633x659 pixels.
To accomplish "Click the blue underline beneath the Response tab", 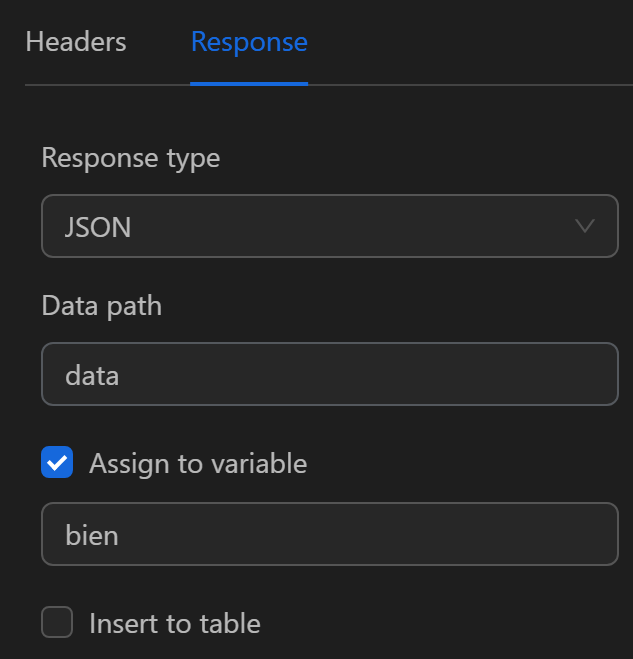I will pos(249,84).
